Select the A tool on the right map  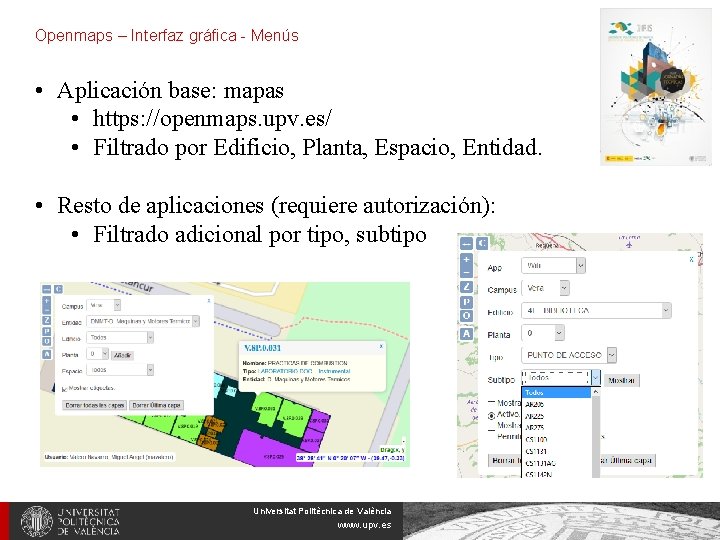click(x=466, y=334)
